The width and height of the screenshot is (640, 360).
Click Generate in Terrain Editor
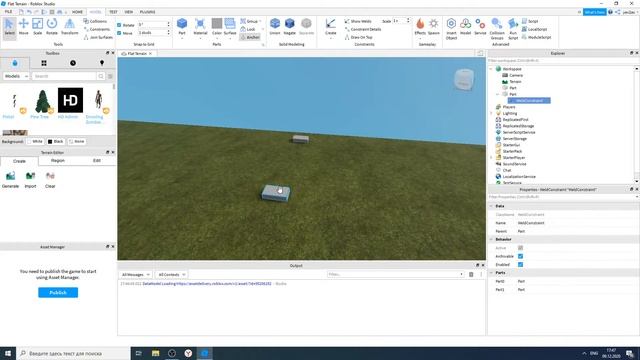tap(10, 180)
